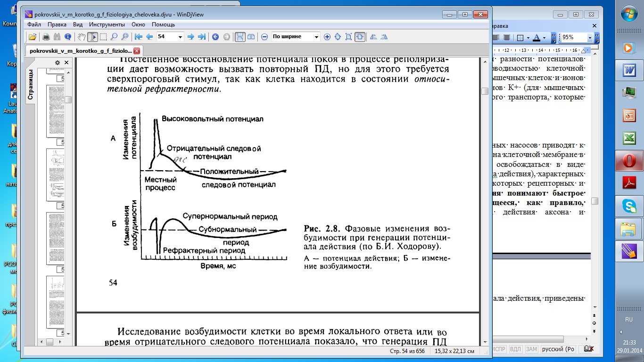The height and width of the screenshot is (362, 644).
Task: Toggle ЗАМ overtype mode in Word status bar
Action: (531, 349)
